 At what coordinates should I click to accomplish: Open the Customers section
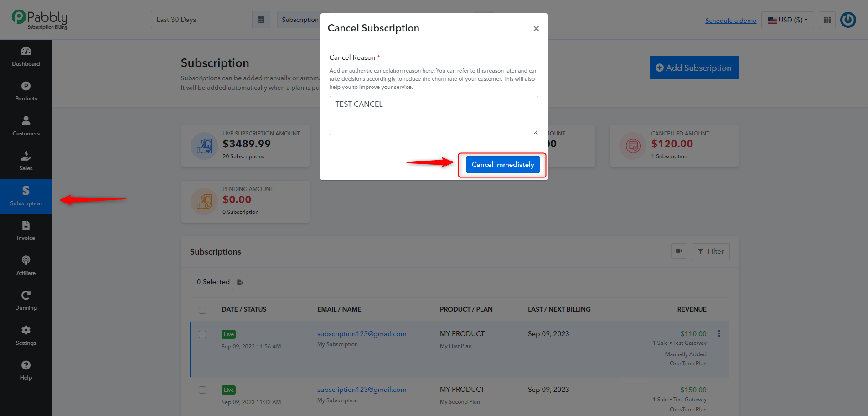(x=26, y=126)
